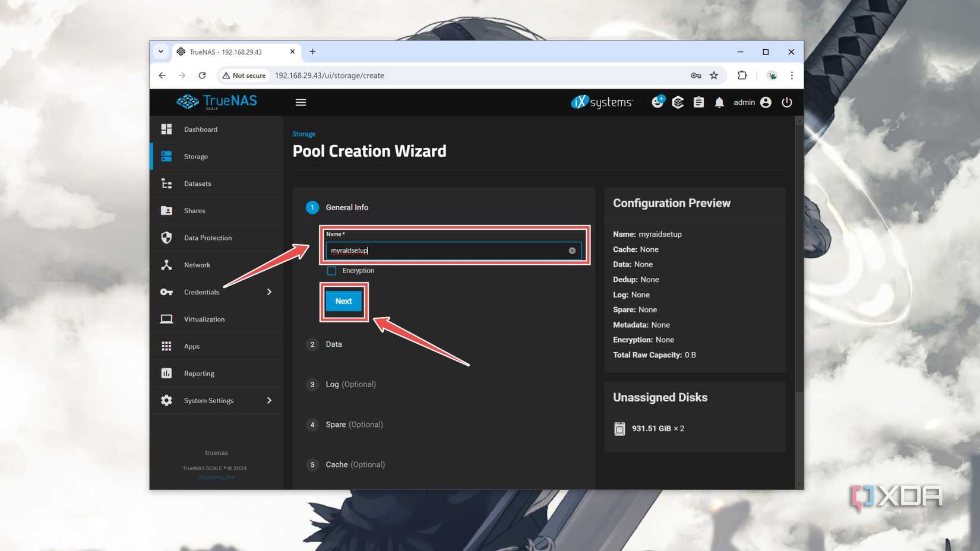Open the Shares section

click(x=194, y=210)
